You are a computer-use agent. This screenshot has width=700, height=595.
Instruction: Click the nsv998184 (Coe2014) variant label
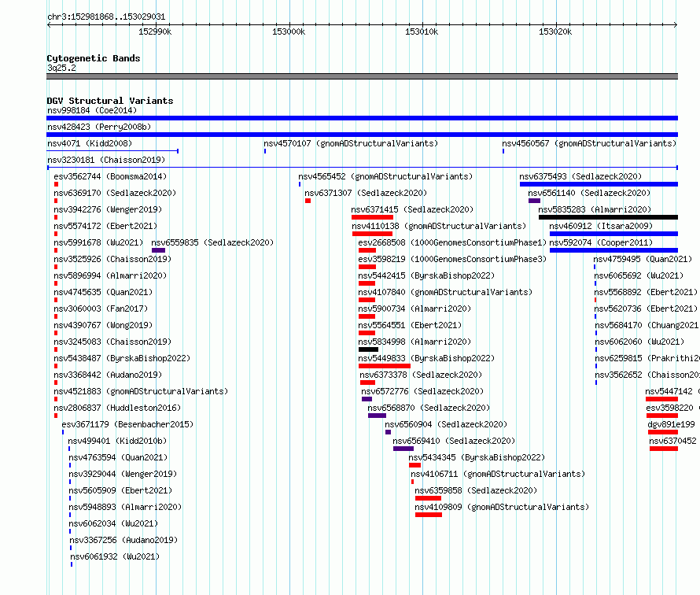(x=92, y=110)
